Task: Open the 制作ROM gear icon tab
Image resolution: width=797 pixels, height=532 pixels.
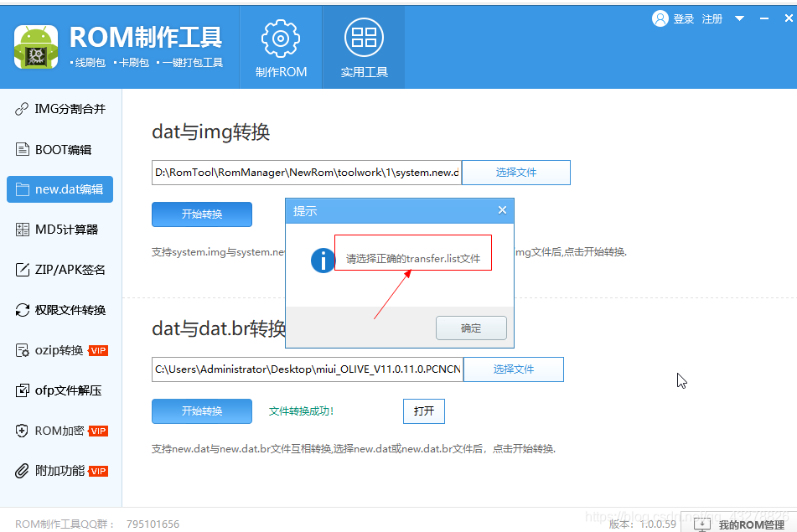Action: [281, 48]
